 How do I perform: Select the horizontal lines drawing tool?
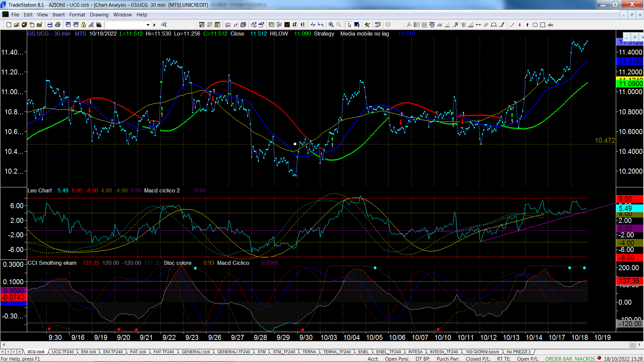point(424,25)
